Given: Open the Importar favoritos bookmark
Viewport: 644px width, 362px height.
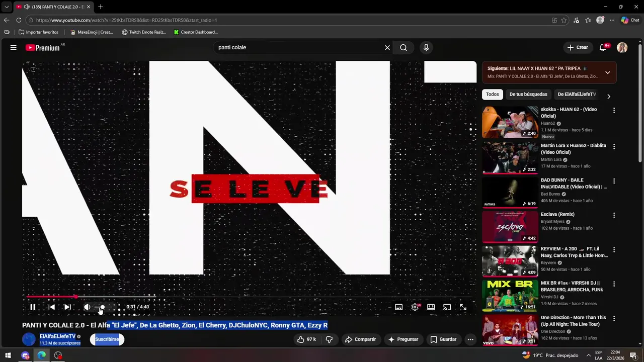Looking at the screenshot, I should pos(38,32).
